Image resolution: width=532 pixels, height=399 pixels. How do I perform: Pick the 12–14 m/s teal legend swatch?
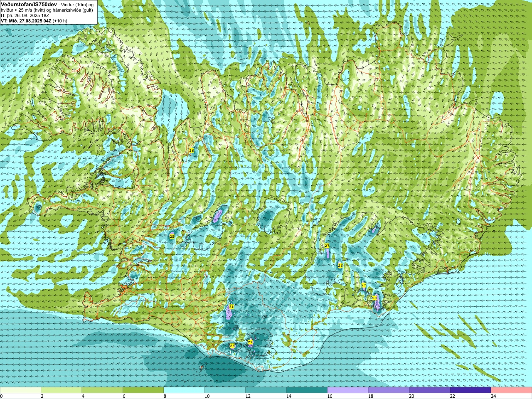266,390
